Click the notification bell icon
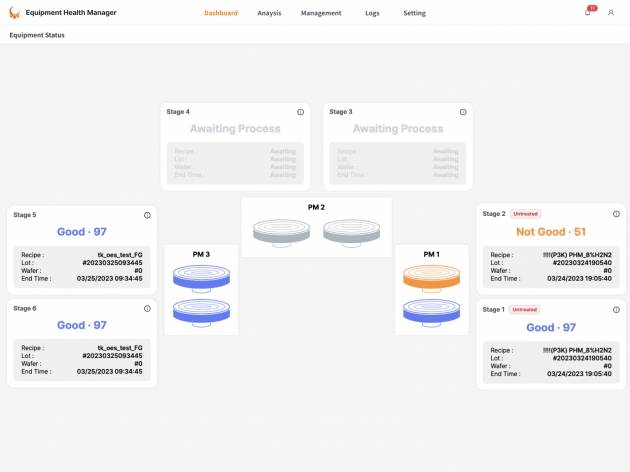The height and width of the screenshot is (472, 630). click(x=588, y=13)
